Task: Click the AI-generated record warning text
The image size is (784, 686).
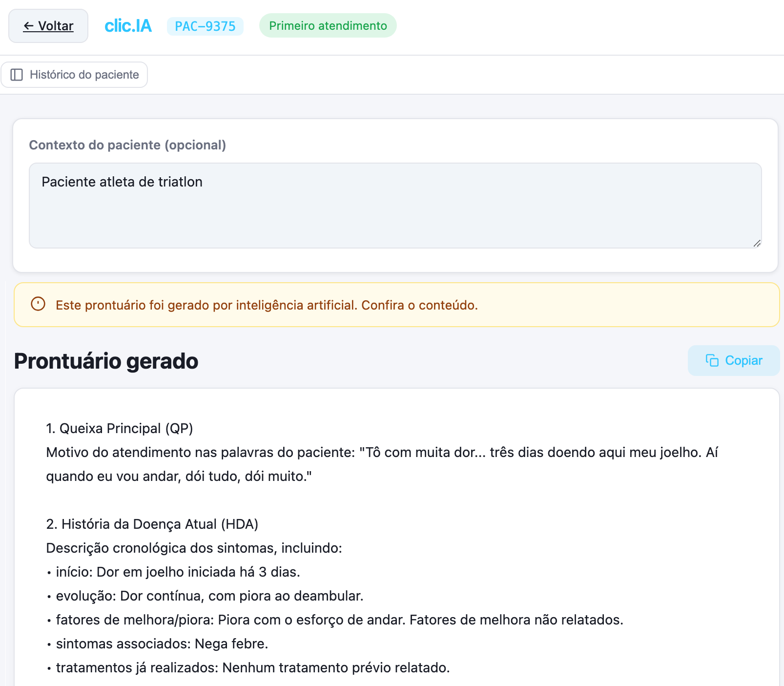Action: (x=267, y=305)
